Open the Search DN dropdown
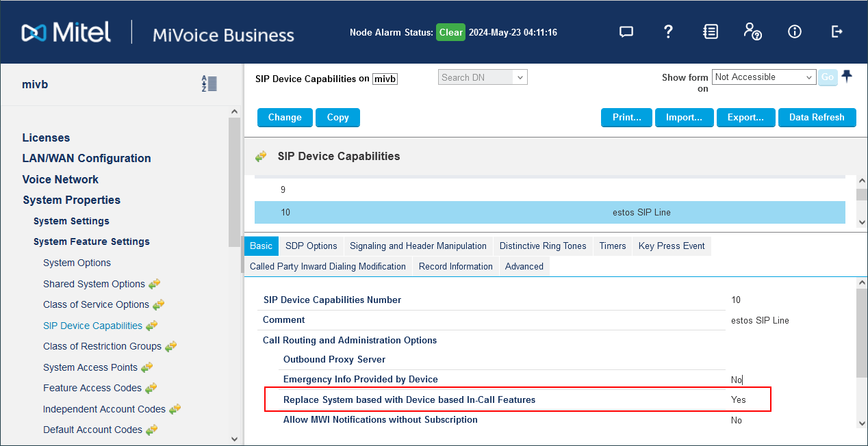Viewport: 868px width, 446px height. pyautogui.click(x=483, y=77)
